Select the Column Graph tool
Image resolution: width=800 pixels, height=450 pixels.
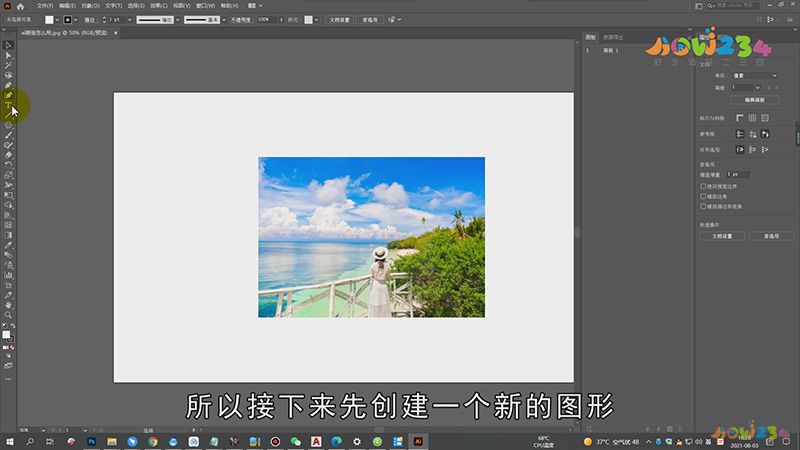8,275
